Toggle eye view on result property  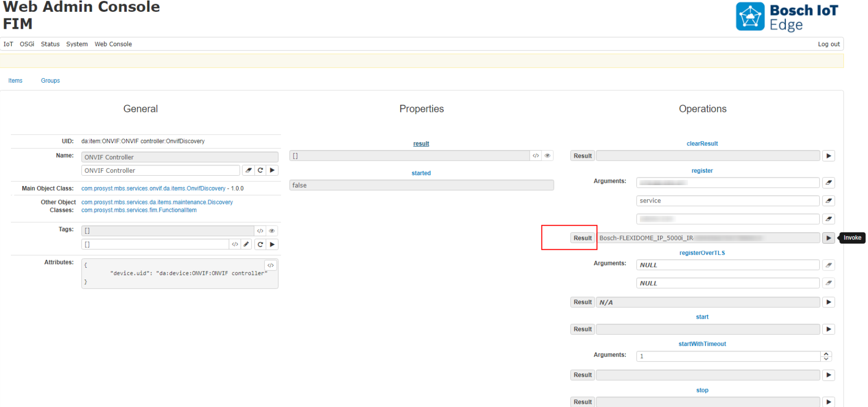547,156
